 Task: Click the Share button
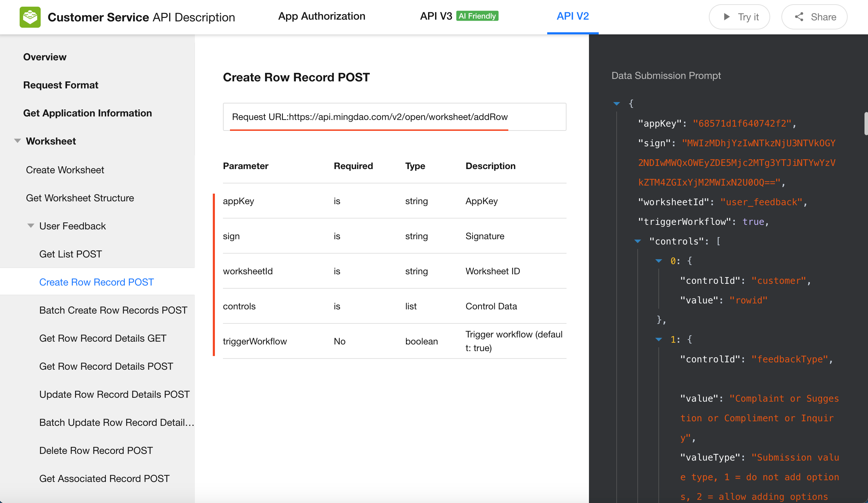click(814, 17)
